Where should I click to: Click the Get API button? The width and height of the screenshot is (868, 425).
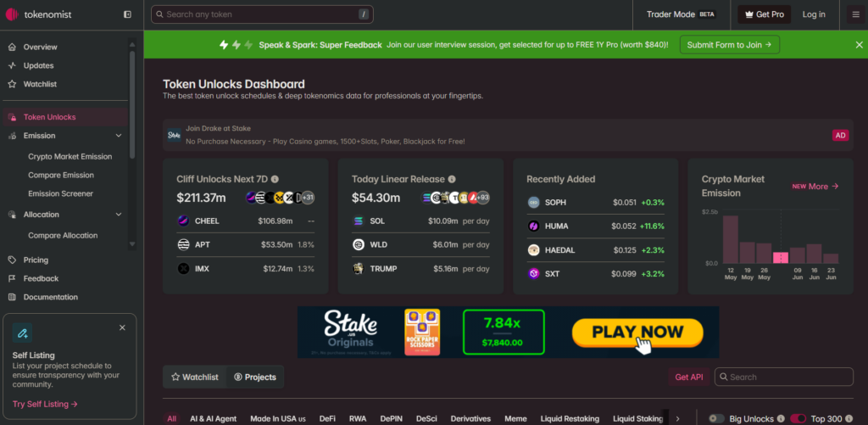(x=689, y=377)
